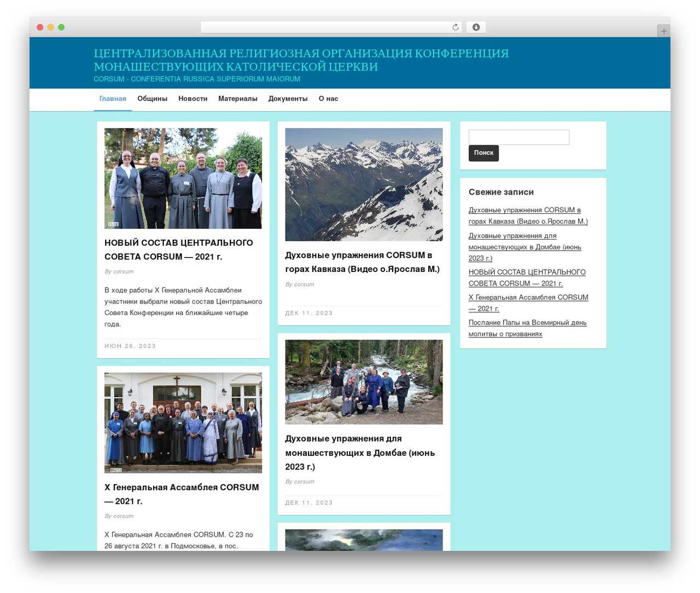
Task: Click the Свежие записи widget heading
Action: (501, 192)
